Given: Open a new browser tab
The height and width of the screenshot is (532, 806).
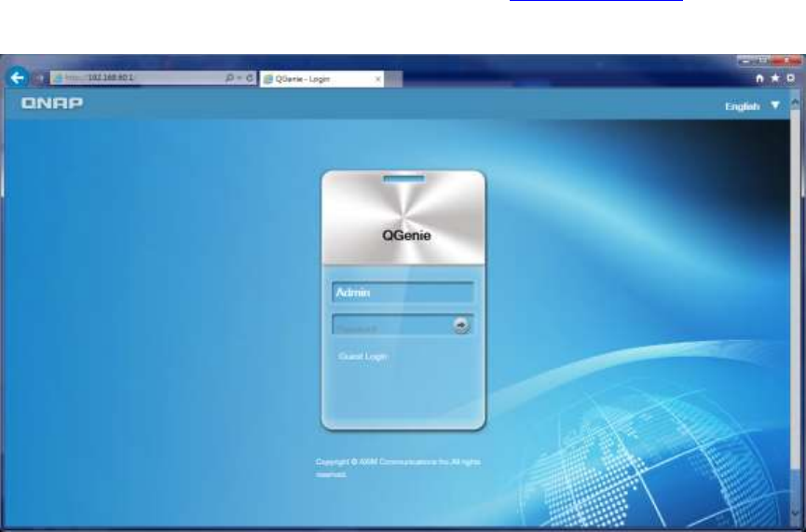Looking at the screenshot, I should coord(394,79).
